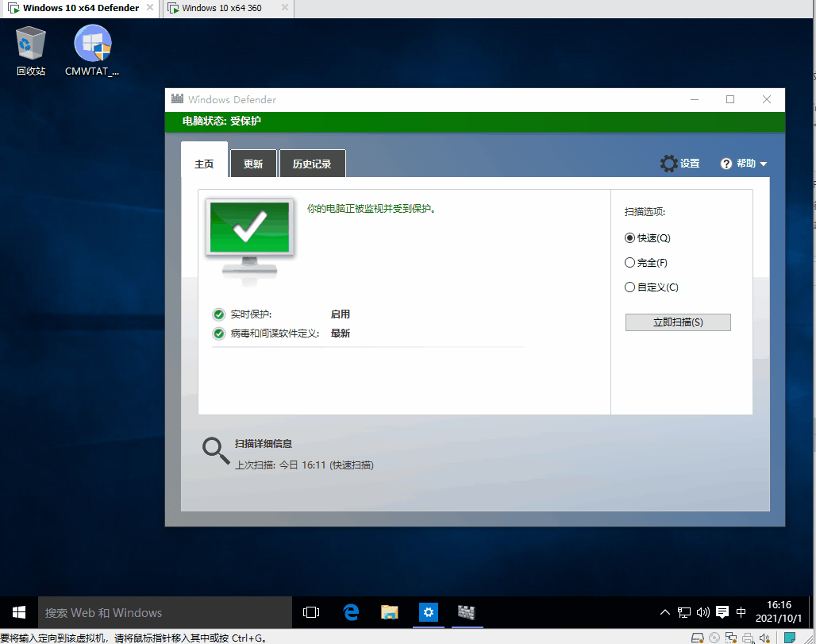
Task: Click the VMware hard disk status icon
Action: (698, 638)
